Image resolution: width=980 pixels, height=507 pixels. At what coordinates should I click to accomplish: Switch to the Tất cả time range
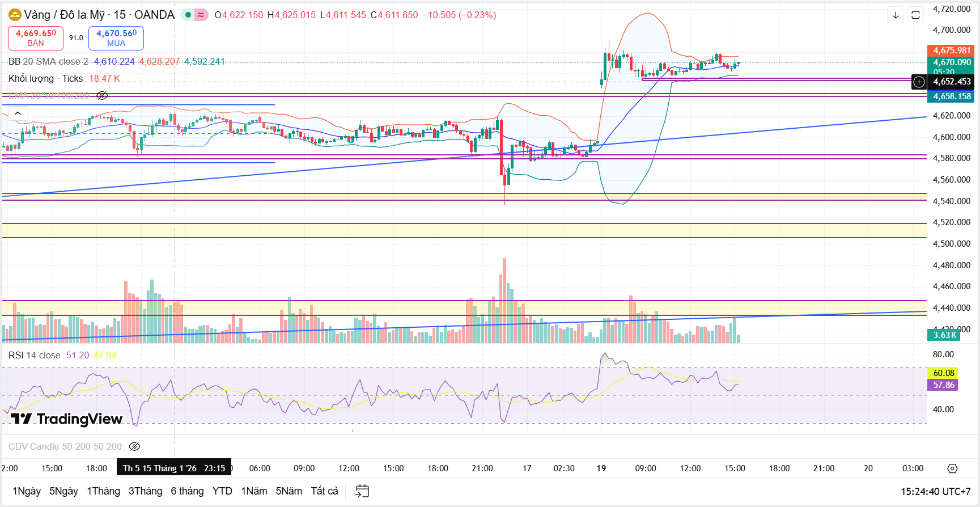(x=324, y=491)
